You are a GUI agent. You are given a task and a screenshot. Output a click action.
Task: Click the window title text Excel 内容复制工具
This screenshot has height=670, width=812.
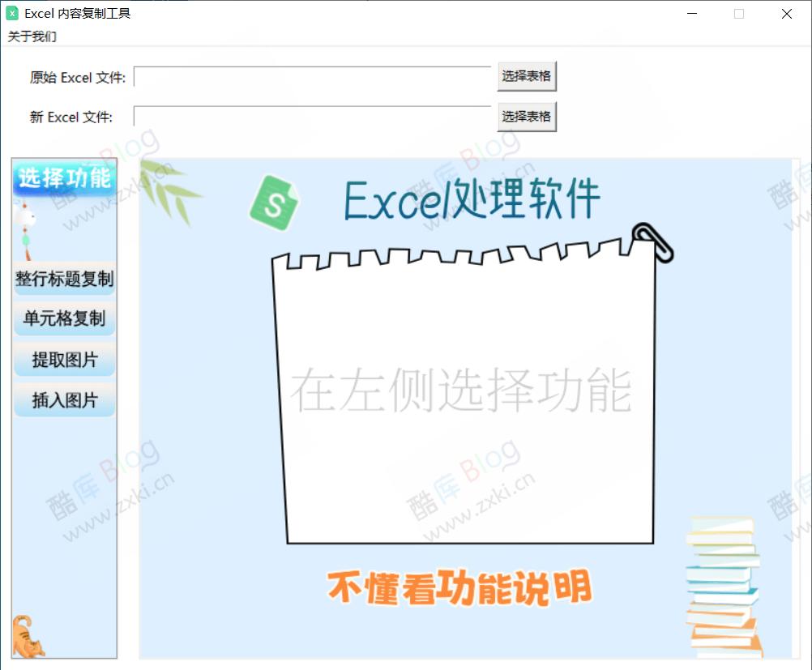pos(78,13)
